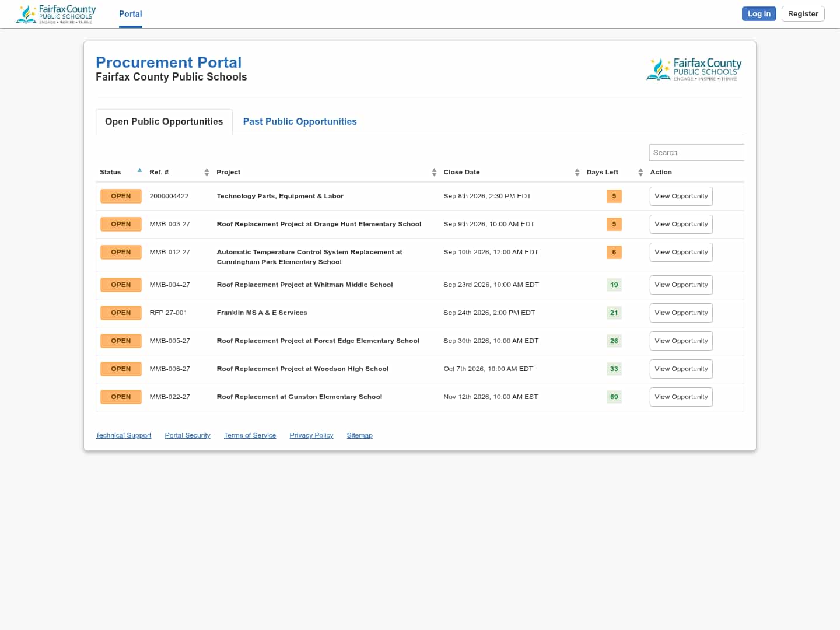
Task: Click the Fairfax County logo in the portal card
Action: (x=694, y=69)
